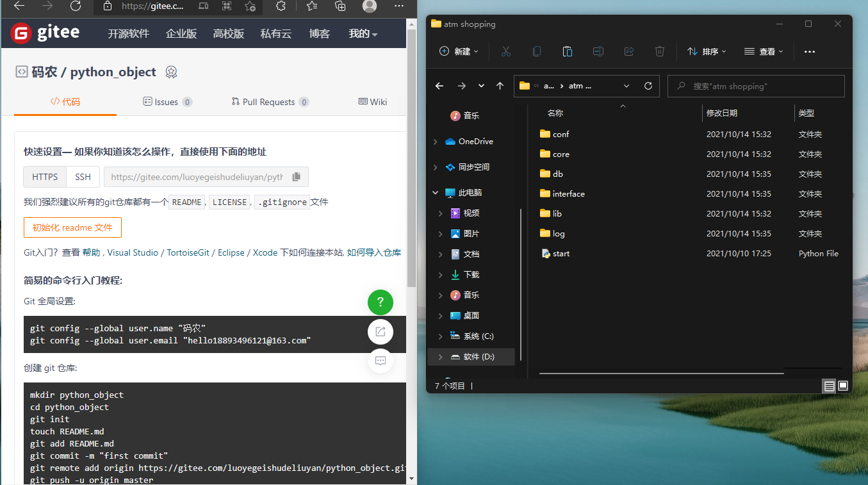868x485 pixels.
Task: Collapse 此电脑 tree node
Action: pos(436,193)
